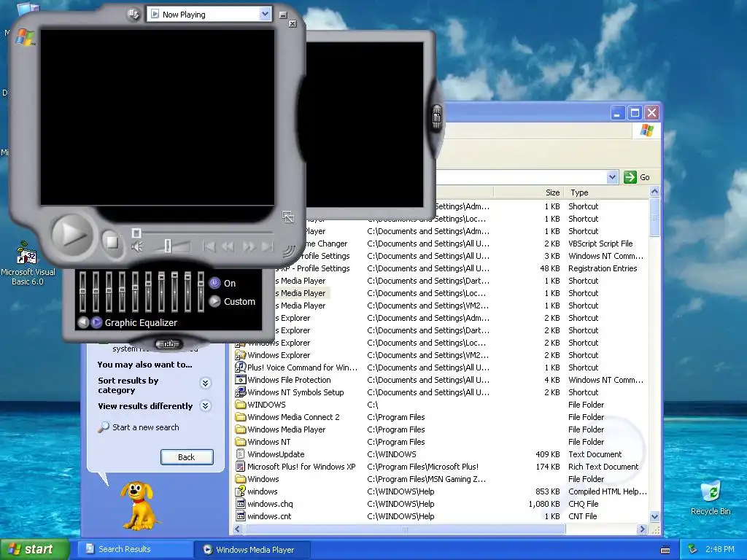747x560 pixels.
Task: Click the 1,080 KB size cell
Action: [544, 504]
